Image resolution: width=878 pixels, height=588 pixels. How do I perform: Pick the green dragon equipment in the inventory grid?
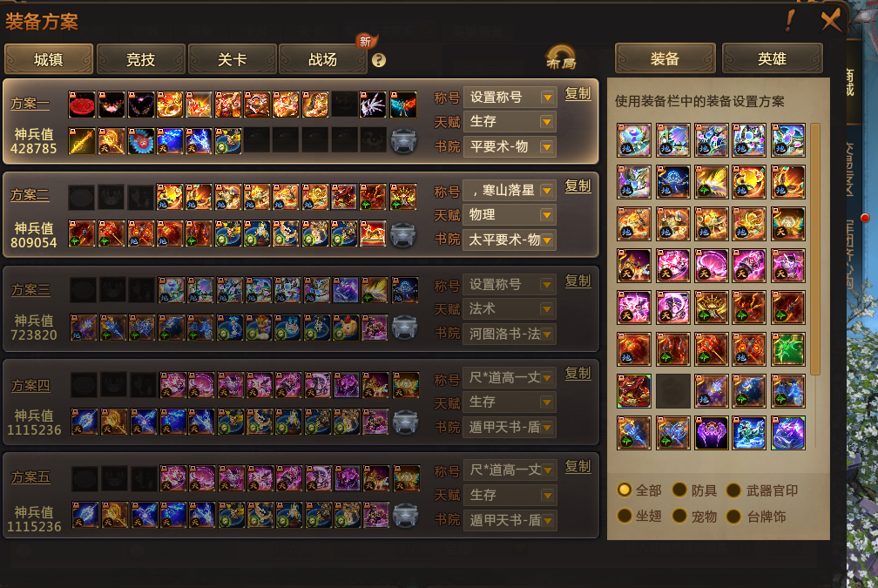tap(787, 348)
